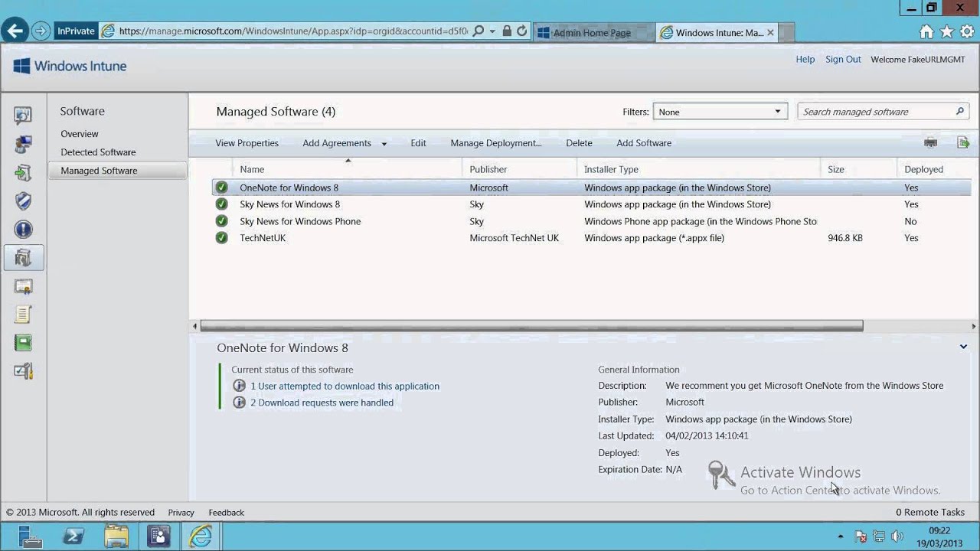Open '2 Download requests were handled' link
980x551 pixels.
322,403
